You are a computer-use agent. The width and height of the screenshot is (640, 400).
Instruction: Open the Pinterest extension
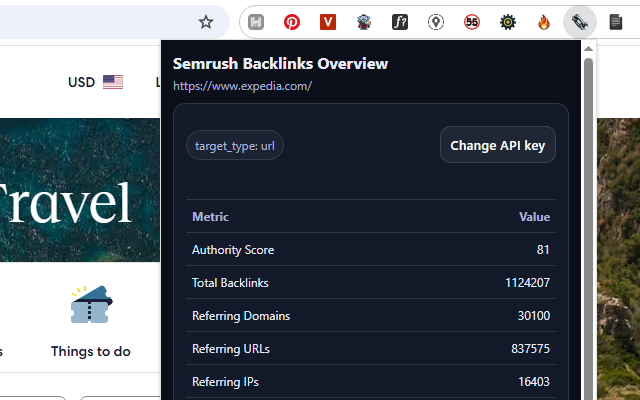(x=292, y=22)
